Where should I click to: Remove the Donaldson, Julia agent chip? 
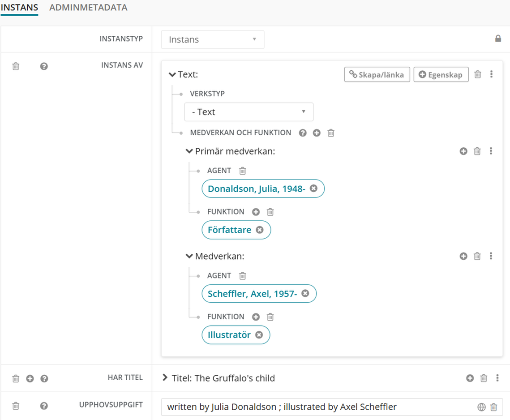click(313, 189)
